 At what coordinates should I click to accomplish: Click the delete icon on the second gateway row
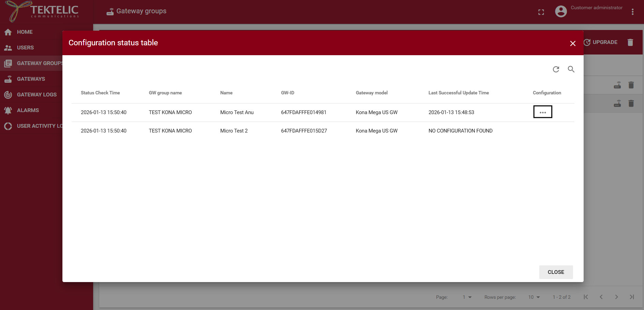point(631,104)
